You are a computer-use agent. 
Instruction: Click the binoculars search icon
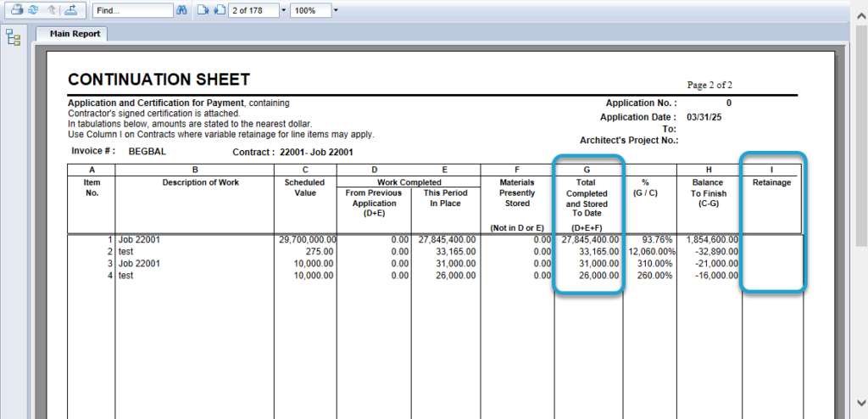tap(181, 10)
